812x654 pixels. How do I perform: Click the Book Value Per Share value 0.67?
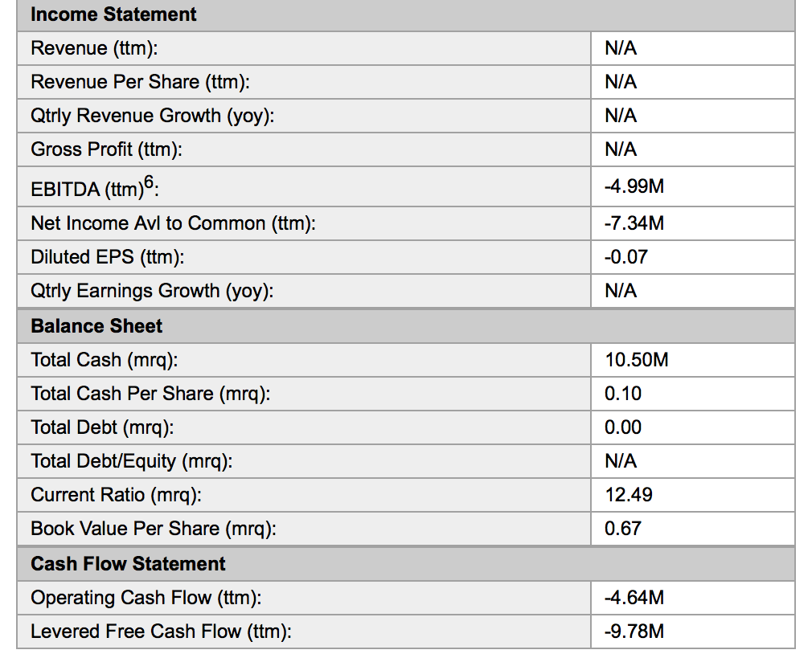point(623,529)
